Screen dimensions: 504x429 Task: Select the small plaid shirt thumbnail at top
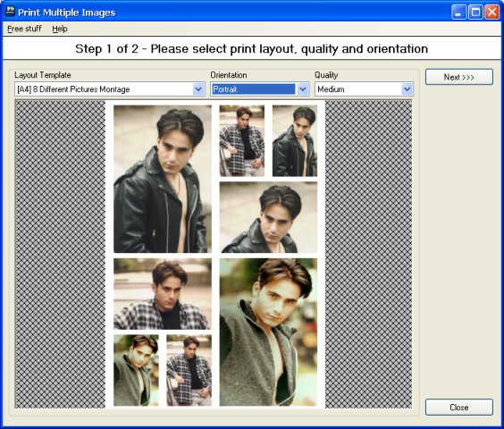tap(241, 140)
